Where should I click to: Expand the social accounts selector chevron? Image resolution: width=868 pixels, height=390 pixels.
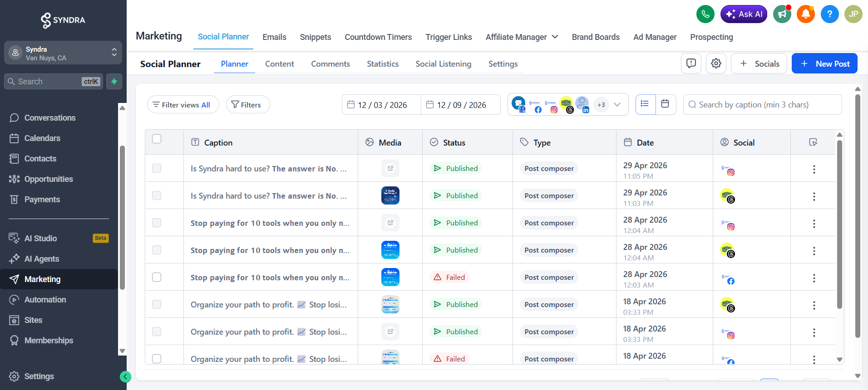click(x=617, y=104)
